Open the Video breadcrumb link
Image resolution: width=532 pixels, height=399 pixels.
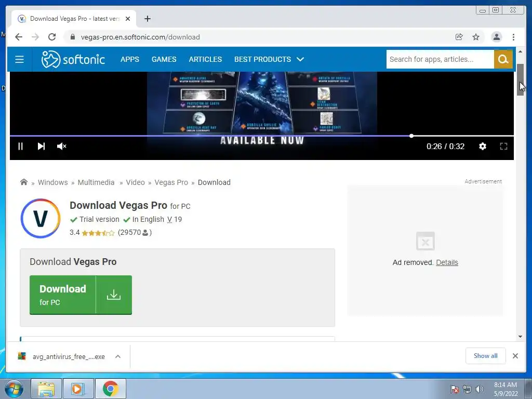click(x=136, y=182)
